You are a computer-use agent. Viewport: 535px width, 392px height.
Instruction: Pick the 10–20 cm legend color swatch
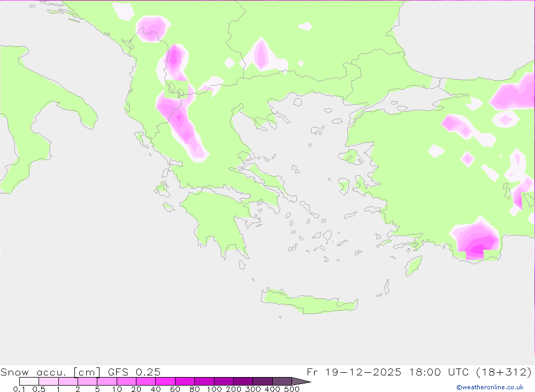[126, 381]
